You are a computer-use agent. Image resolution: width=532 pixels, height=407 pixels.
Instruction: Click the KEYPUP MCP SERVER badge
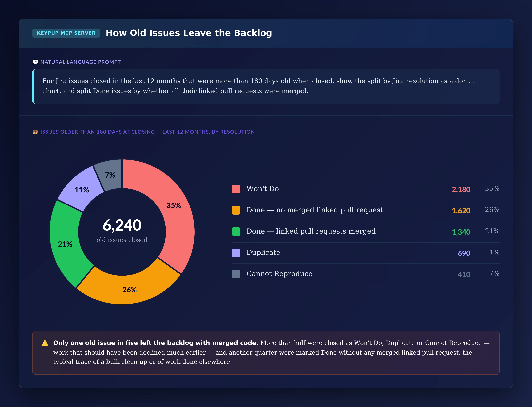66,33
